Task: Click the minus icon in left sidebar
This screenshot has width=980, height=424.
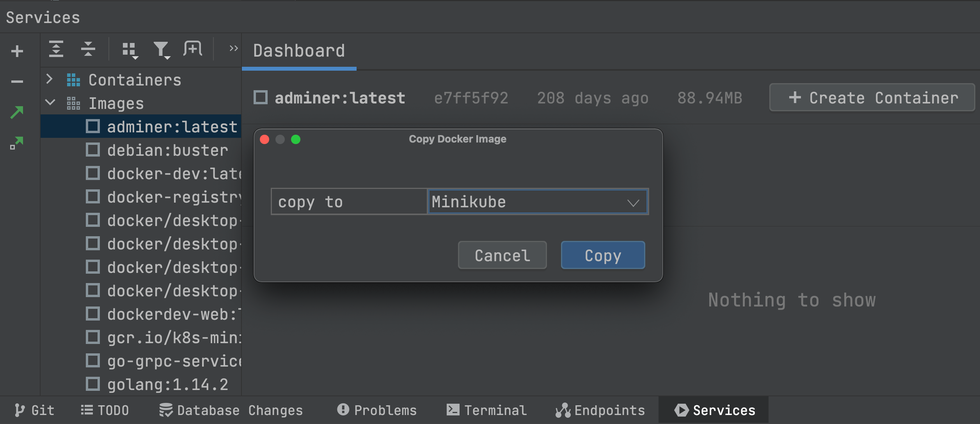Action: pos(17,82)
